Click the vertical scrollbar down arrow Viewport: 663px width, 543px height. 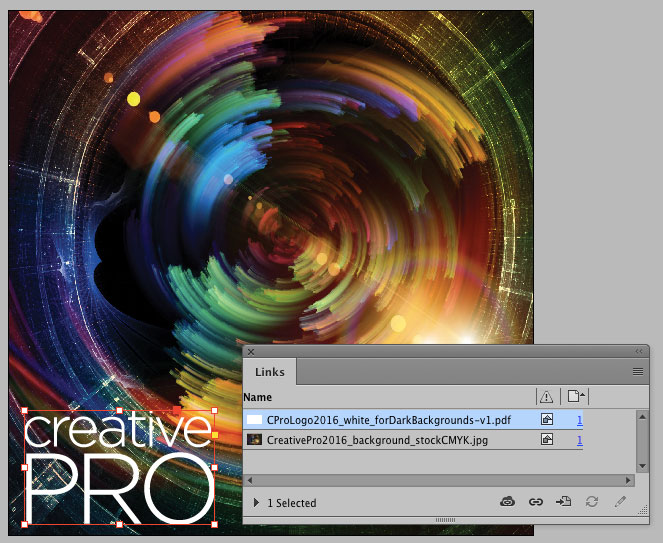[x=642, y=466]
